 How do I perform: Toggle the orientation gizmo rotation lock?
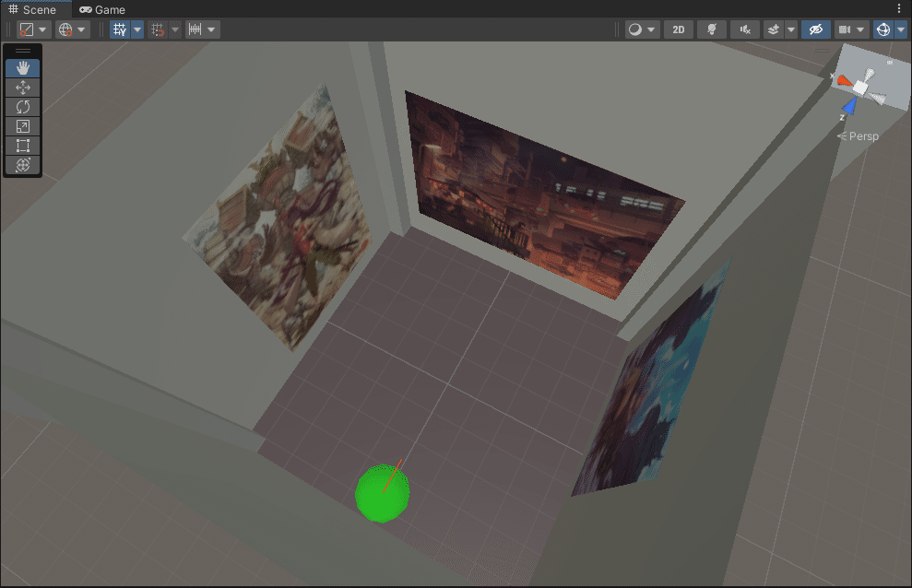(889, 62)
